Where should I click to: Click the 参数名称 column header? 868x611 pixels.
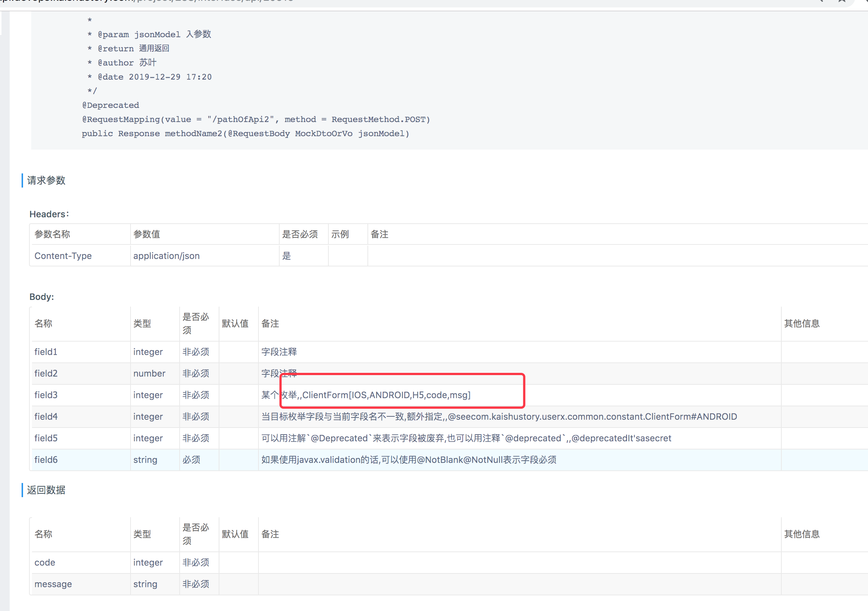point(52,234)
